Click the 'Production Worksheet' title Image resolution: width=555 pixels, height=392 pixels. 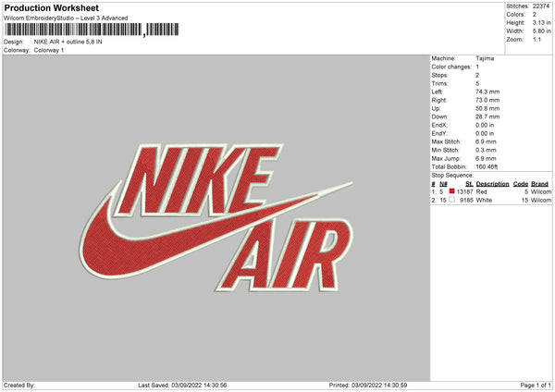point(51,7)
